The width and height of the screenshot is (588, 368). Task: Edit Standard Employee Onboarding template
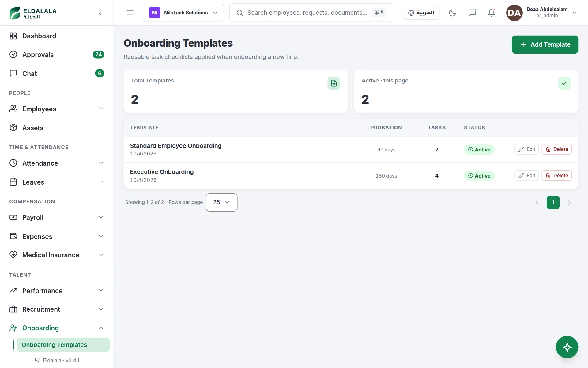pyautogui.click(x=526, y=149)
